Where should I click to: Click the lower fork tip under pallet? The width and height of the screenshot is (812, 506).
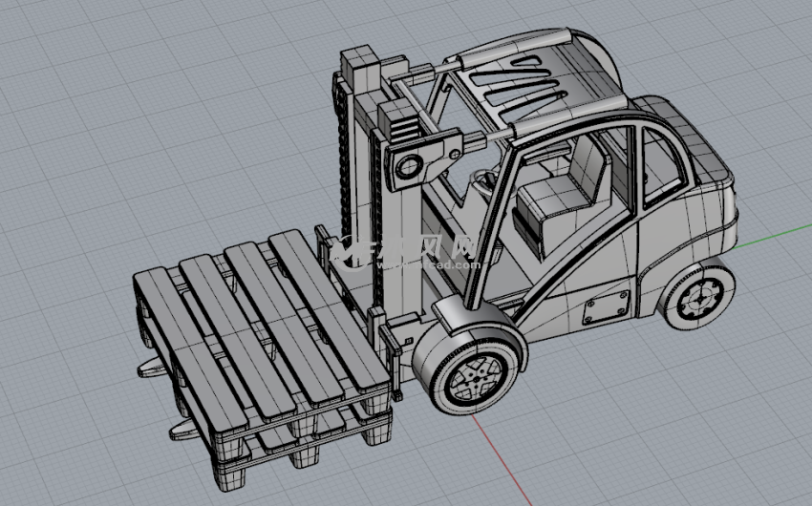coord(180,432)
